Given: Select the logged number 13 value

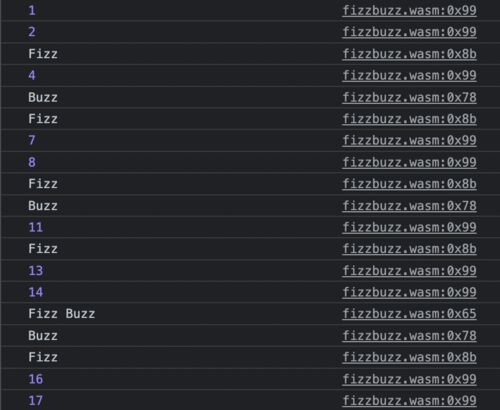Looking at the screenshot, I should pyautogui.click(x=36, y=271).
